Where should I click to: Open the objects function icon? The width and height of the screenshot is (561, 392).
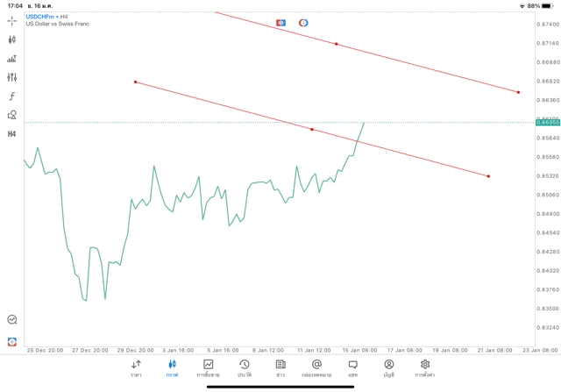(x=12, y=96)
